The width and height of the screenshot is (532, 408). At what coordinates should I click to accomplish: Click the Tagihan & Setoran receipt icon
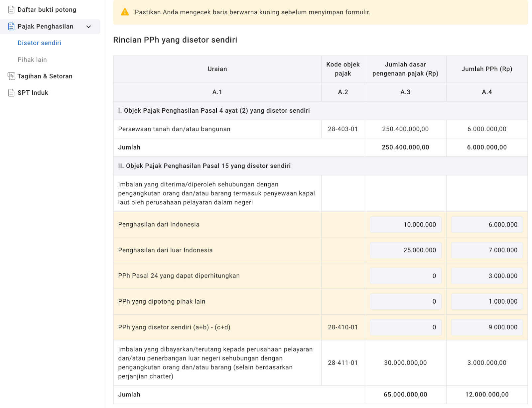pos(11,76)
